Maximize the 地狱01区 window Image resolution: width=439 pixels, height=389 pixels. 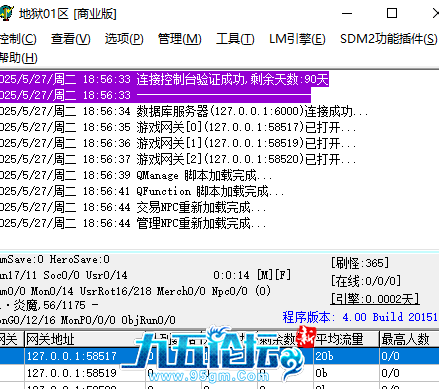pyautogui.click(x=392, y=13)
